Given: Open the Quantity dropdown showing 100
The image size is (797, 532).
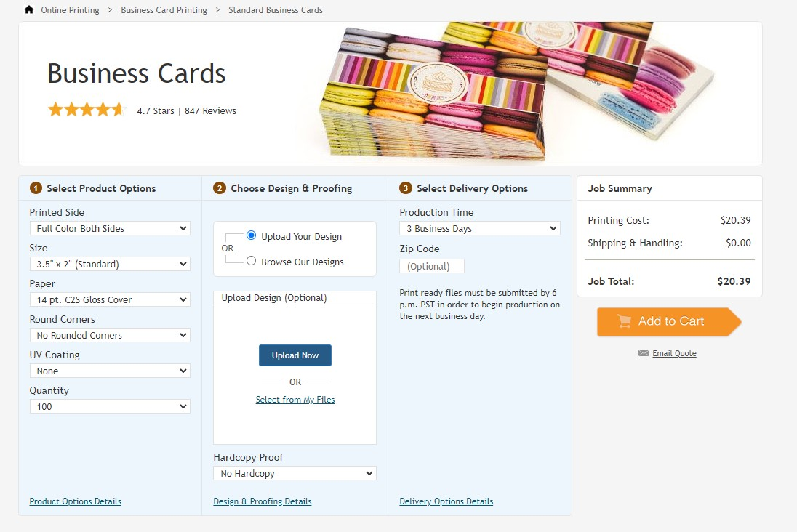Looking at the screenshot, I should 110,406.
